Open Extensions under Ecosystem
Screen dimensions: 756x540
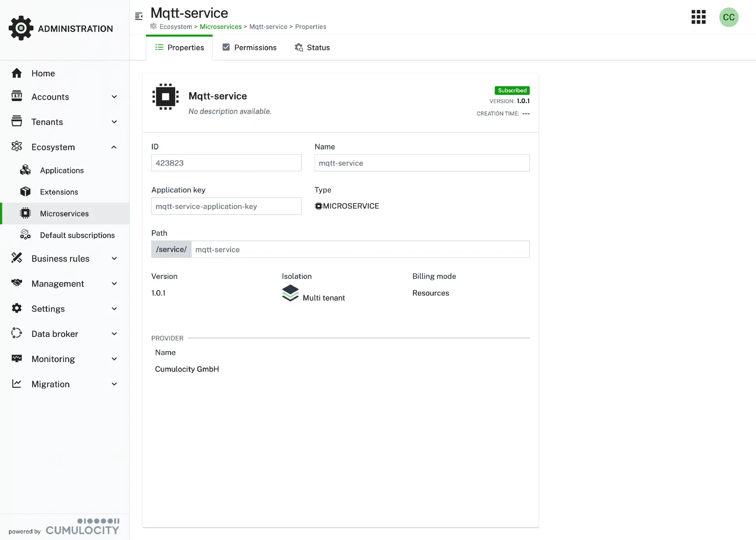point(65,192)
